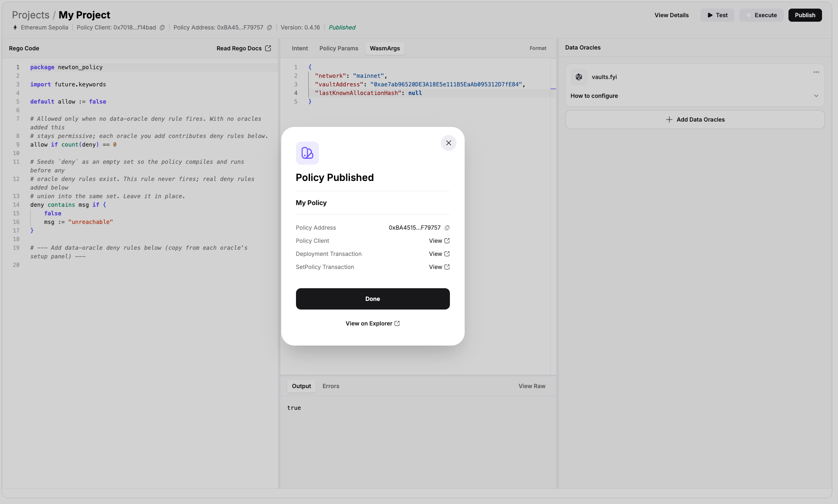Click the Ethereum Sepolia network icon

click(x=15, y=27)
